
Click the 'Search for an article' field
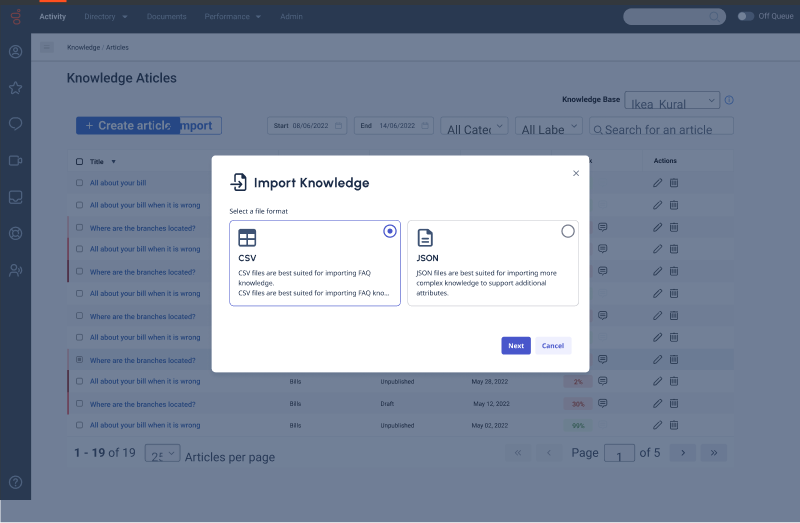click(661, 126)
